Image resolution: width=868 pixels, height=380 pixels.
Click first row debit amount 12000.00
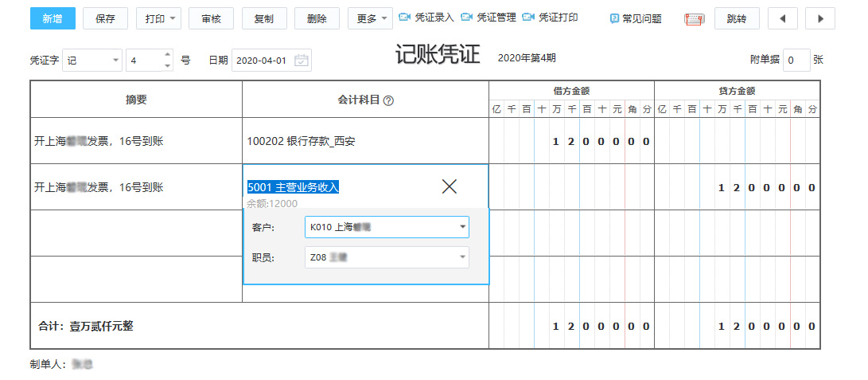[x=571, y=141]
